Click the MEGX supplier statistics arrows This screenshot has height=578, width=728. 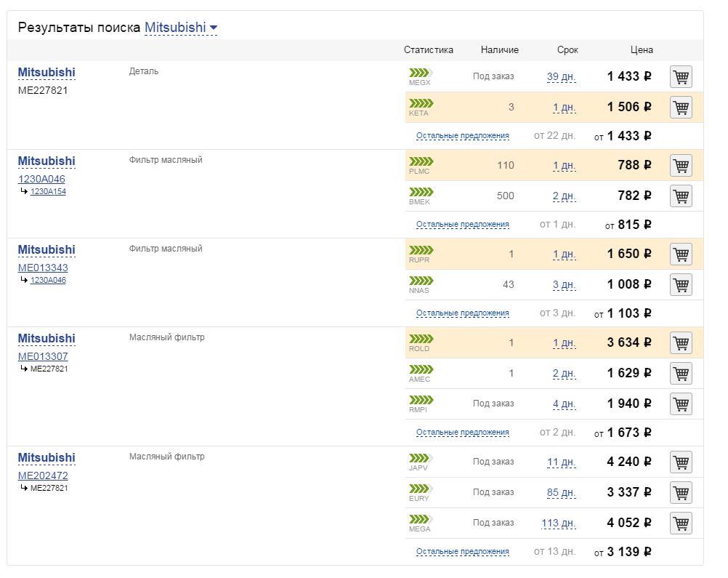[421, 73]
